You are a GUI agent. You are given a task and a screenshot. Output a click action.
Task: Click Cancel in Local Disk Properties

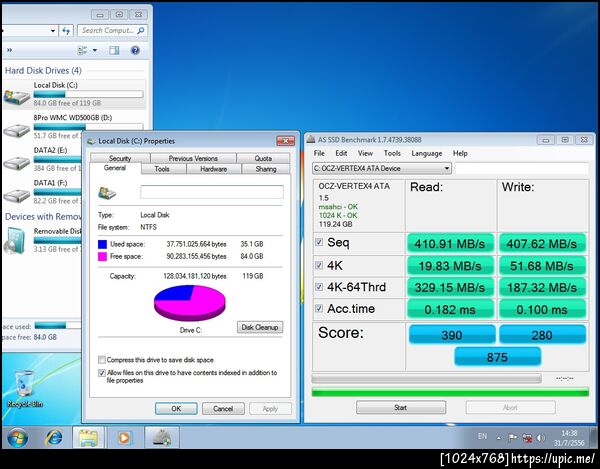tap(223, 409)
